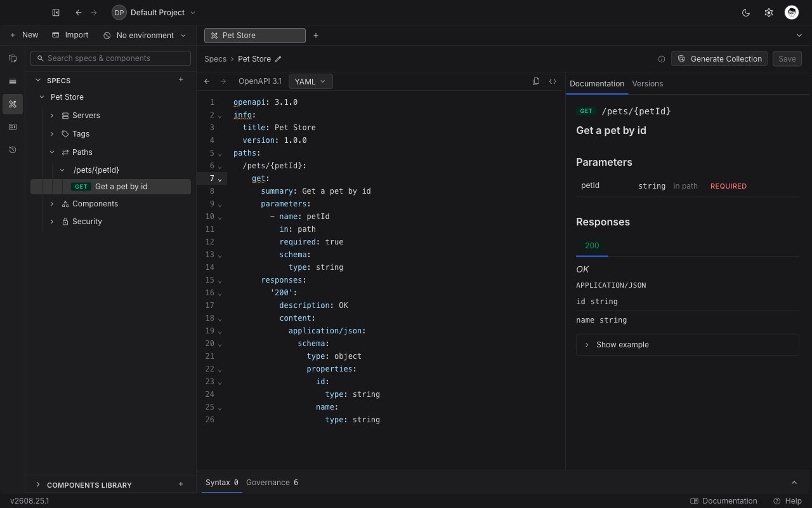Fold the parameters block at line 9
Viewport: 812px width, 508px height.
click(x=220, y=204)
